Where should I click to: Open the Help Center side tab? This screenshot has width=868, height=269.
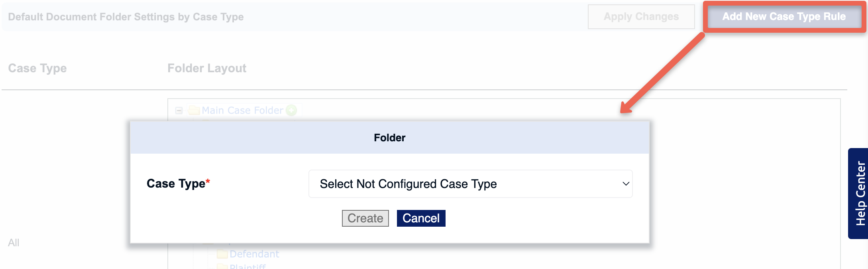(859, 194)
